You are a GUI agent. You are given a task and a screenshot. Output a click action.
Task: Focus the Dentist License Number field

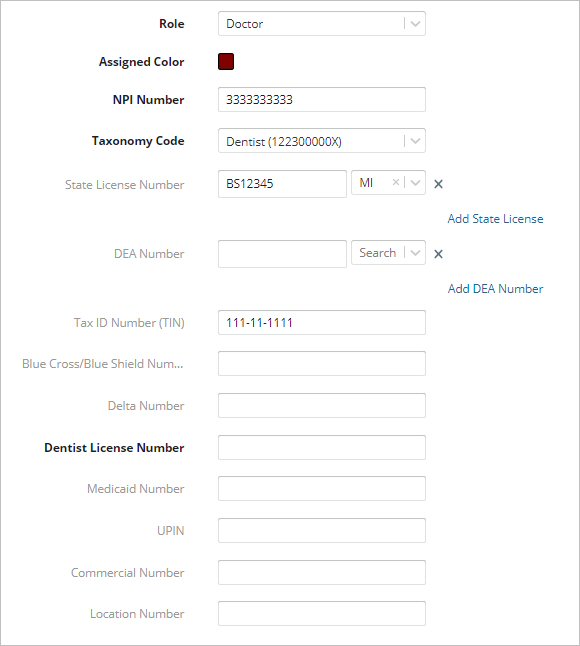(x=322, y=447)
